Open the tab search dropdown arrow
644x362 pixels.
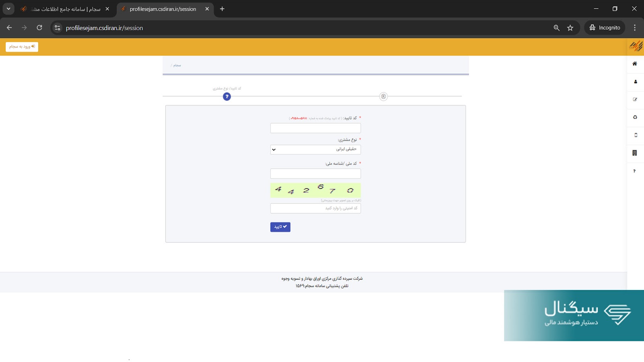click(8, 9)
